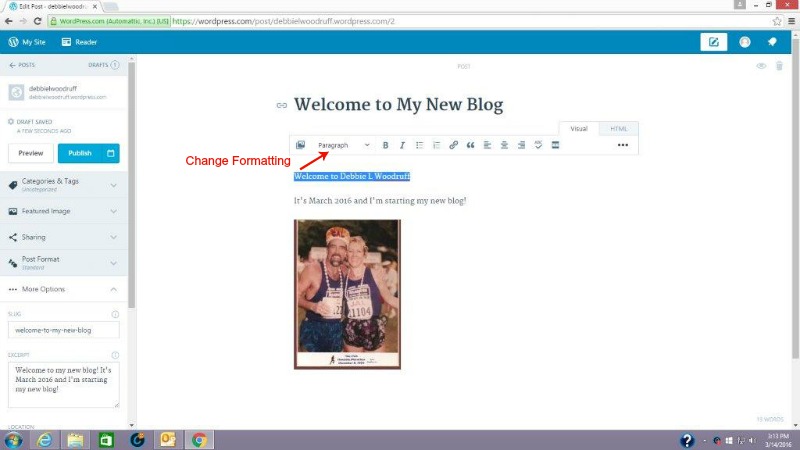
Task: Launch Internet Explorer from the taskbar
Action: point(44,440)
